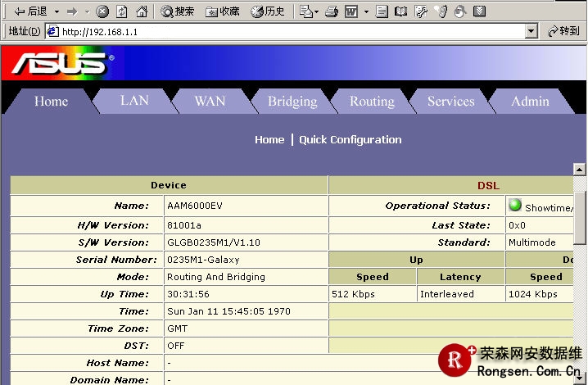Viewport: 588px width, 385px height.
Task: Switch to the LAN tab
Action: (134, 101)
